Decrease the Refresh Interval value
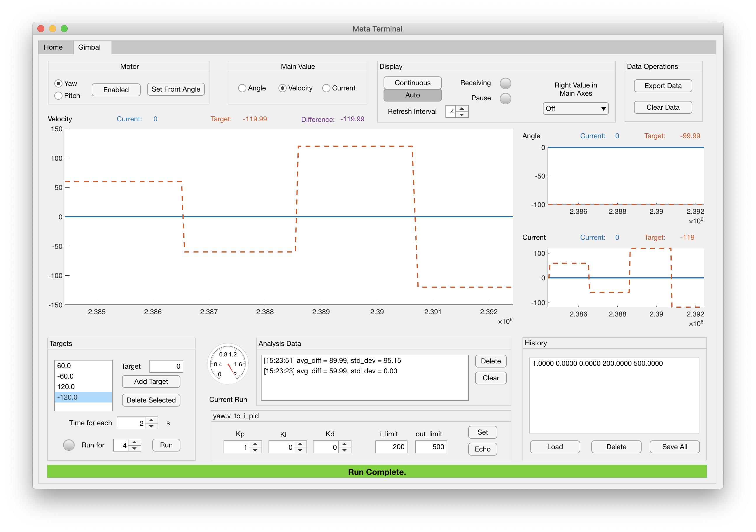The image size is (756, 532). (x=462, y=115)
